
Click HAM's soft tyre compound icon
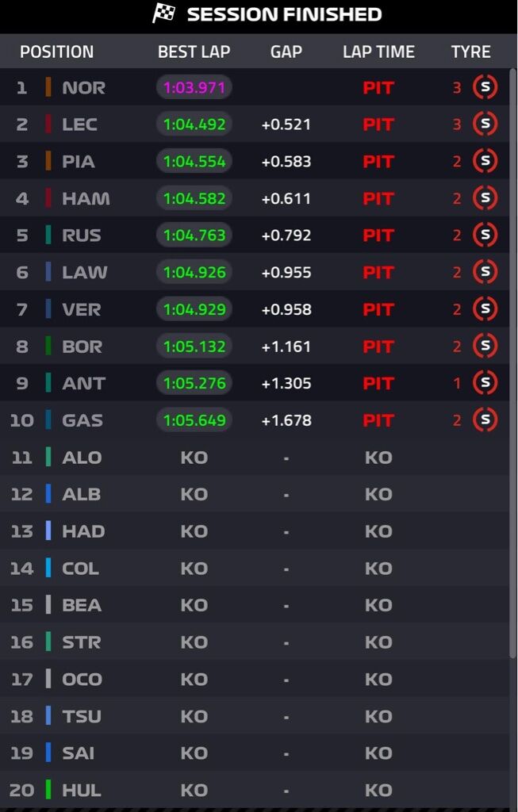pyautogui.click(x=485, y=198)
